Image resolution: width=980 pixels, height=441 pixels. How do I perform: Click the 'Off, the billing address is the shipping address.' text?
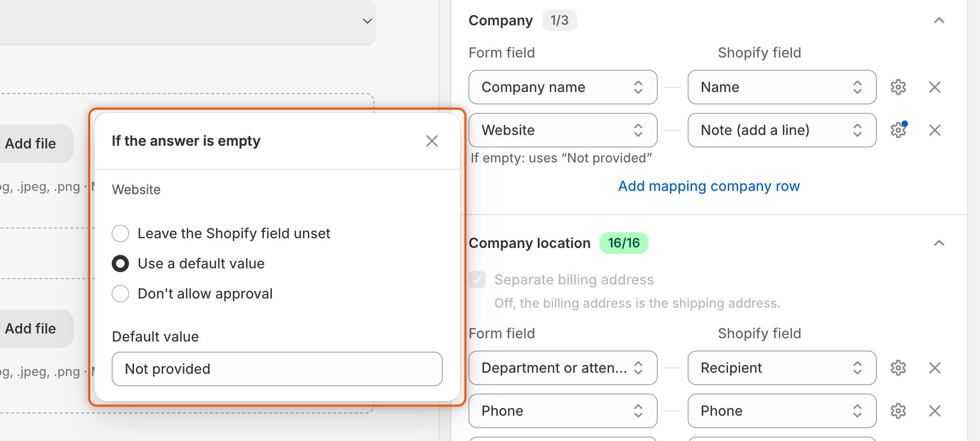(637, 303)
